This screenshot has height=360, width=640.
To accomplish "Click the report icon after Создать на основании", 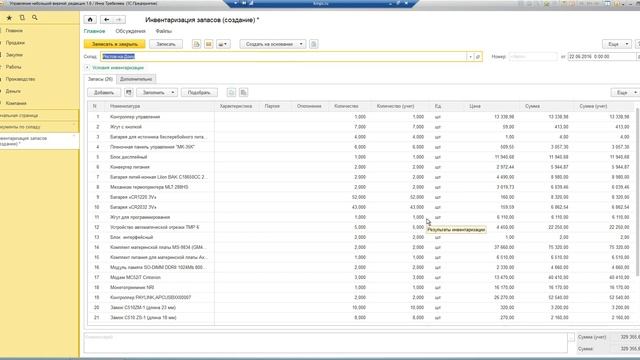I will coord(313,44).
